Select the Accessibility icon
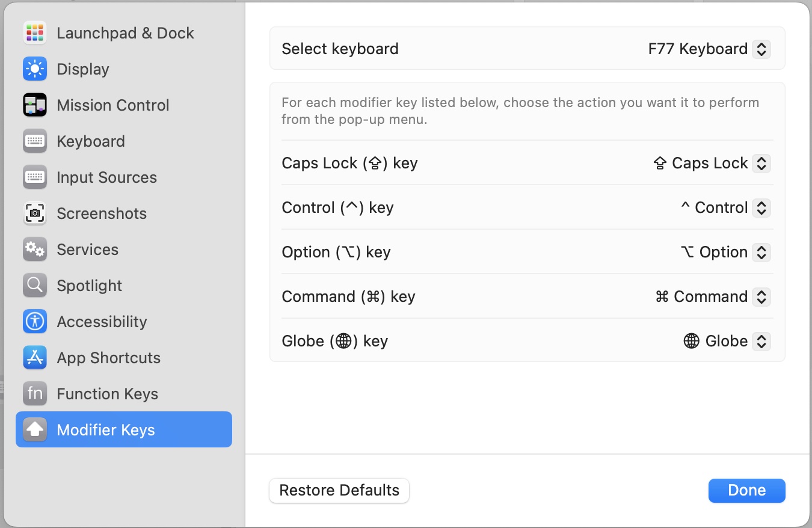This screenshot has width=812, height=528. click(34, 322)
